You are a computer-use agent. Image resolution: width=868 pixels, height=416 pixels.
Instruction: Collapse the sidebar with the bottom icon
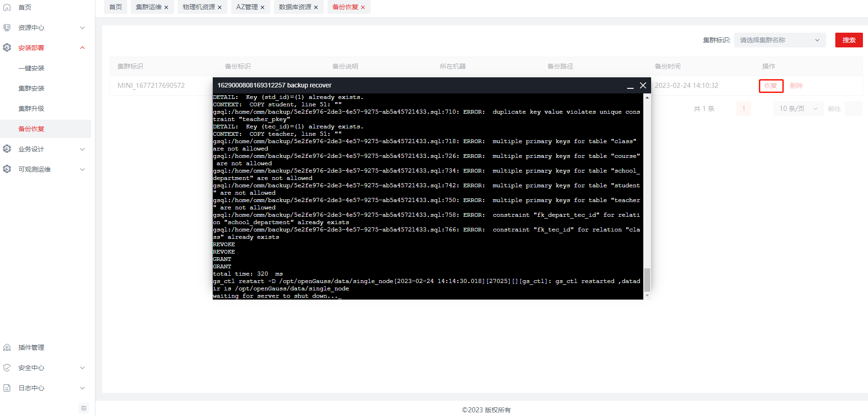83,408
